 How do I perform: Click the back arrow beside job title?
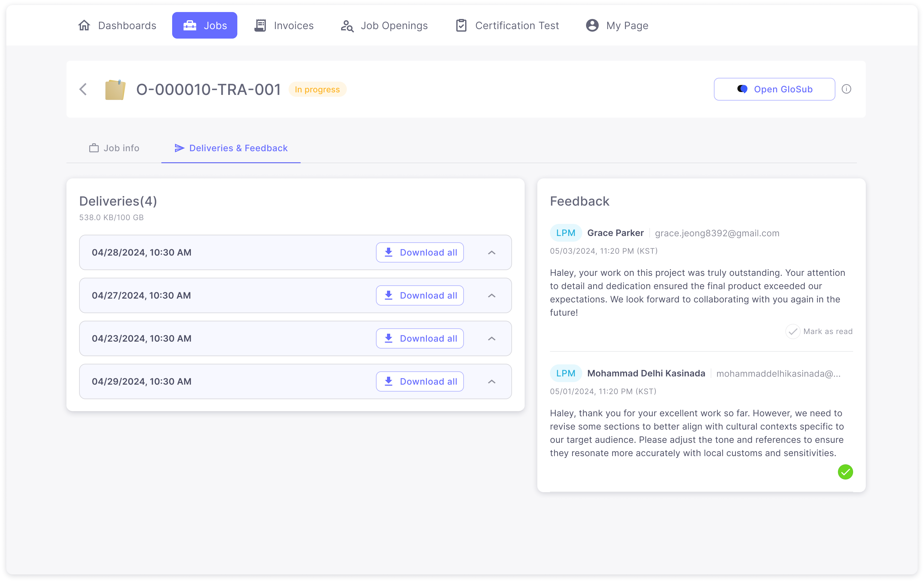coord(83,89)
